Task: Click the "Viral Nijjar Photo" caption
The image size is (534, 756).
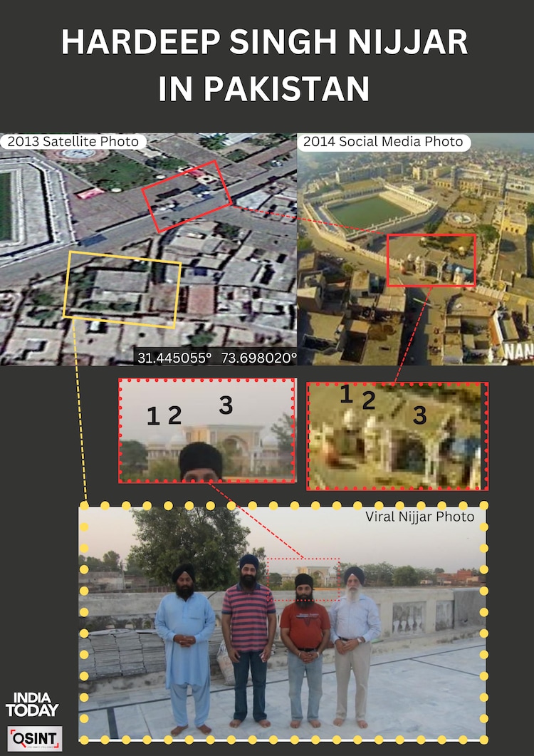Action: pos(419,517)
